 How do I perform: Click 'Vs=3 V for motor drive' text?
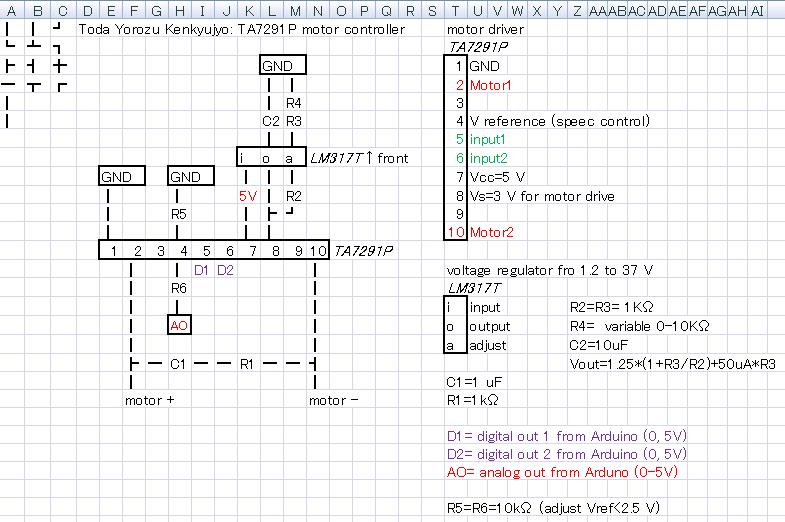coord(542,196)
